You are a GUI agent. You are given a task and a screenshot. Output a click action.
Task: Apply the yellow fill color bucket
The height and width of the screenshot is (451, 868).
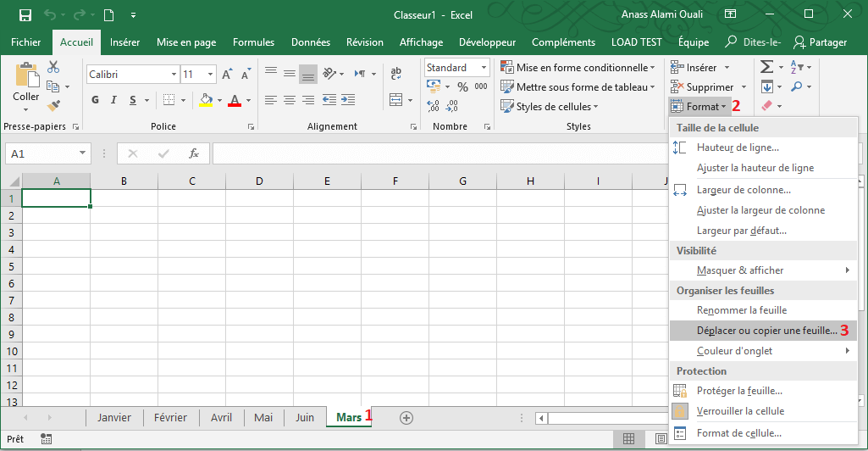pyautogui.click(x=206, y=100)
